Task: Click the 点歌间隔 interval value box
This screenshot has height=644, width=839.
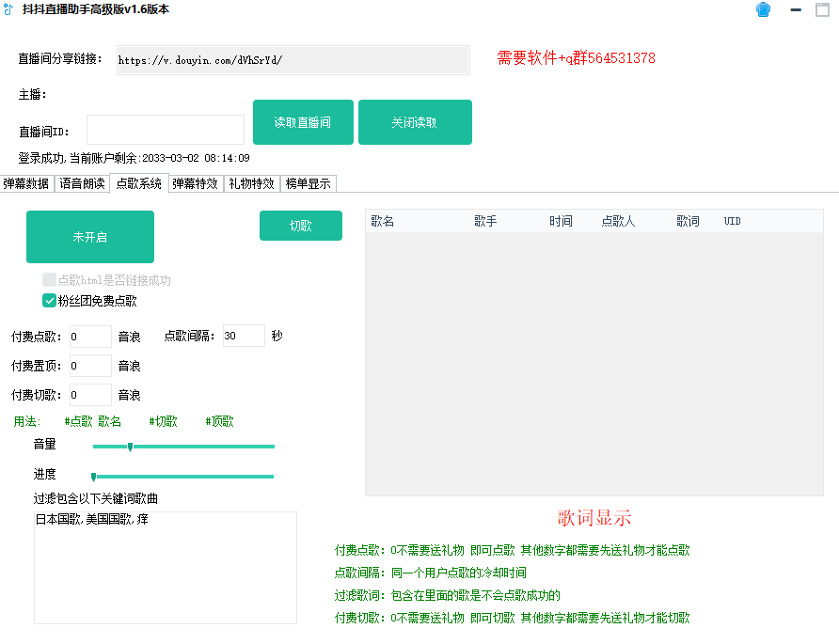Action: point(243,335)
